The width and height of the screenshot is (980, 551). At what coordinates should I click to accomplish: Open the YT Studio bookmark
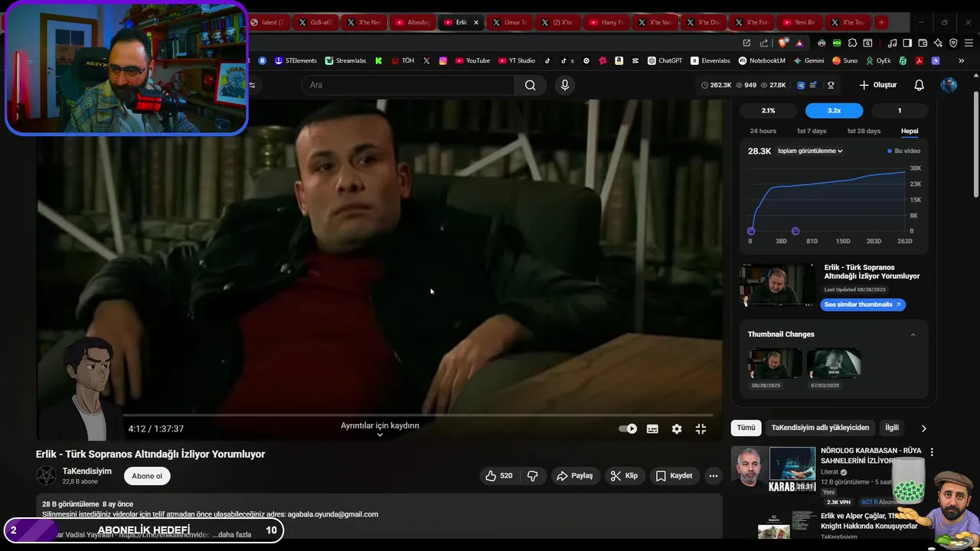coord(517,60)
